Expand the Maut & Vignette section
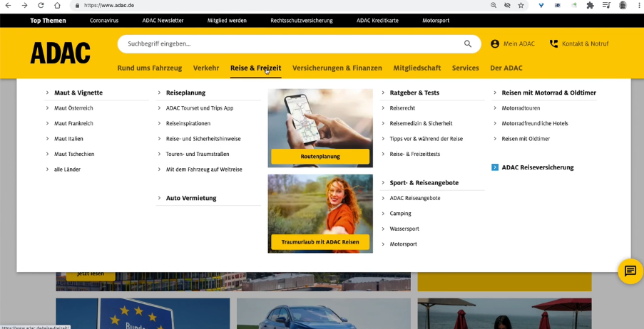644x329 pixels. pos(78,93)
